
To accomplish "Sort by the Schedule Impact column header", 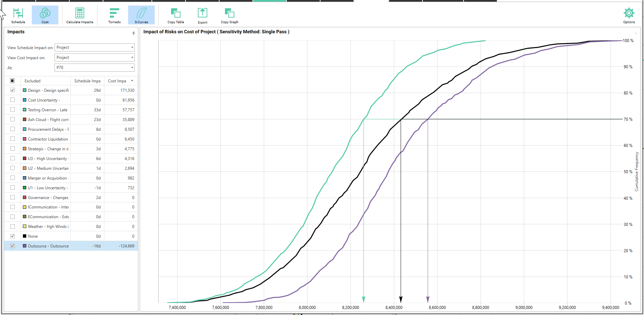I will (87, 81).
